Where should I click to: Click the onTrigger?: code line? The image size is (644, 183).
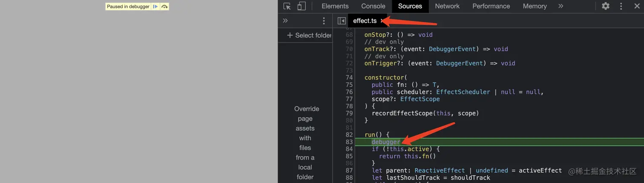(x=440, y=63)
